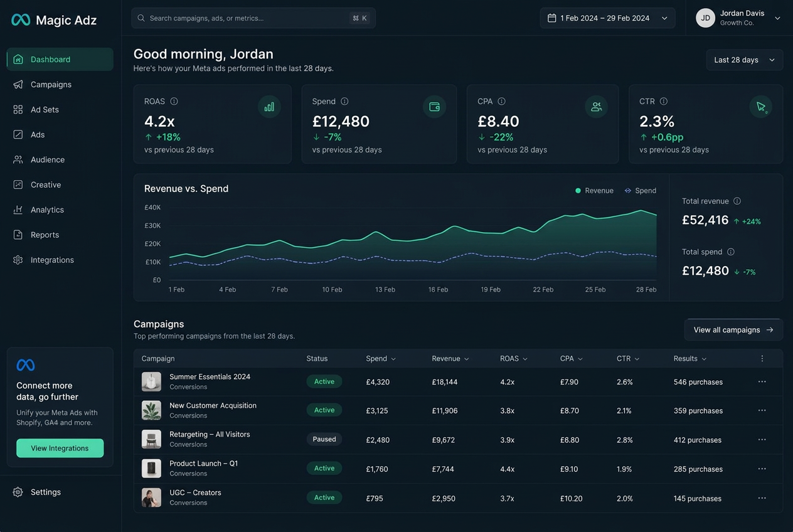
Task: Click the Audience people icon
Action: pyautogui.click(x=18, y=160)
